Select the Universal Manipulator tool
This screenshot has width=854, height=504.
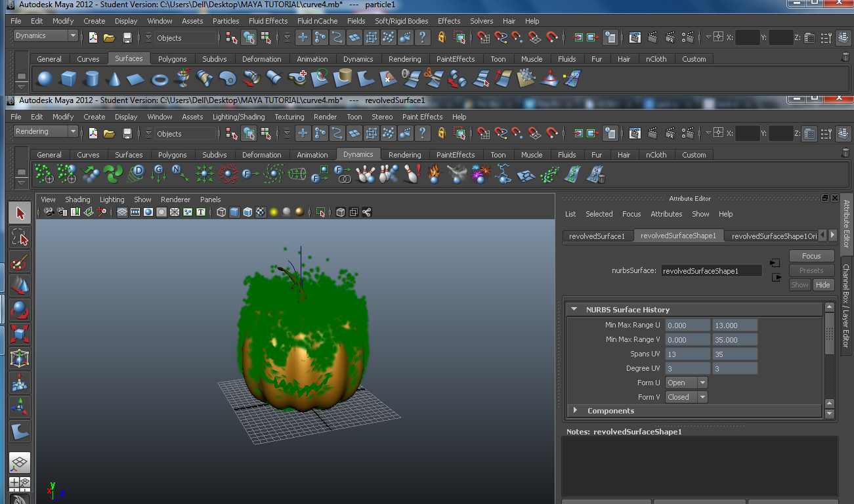point(20,359)
